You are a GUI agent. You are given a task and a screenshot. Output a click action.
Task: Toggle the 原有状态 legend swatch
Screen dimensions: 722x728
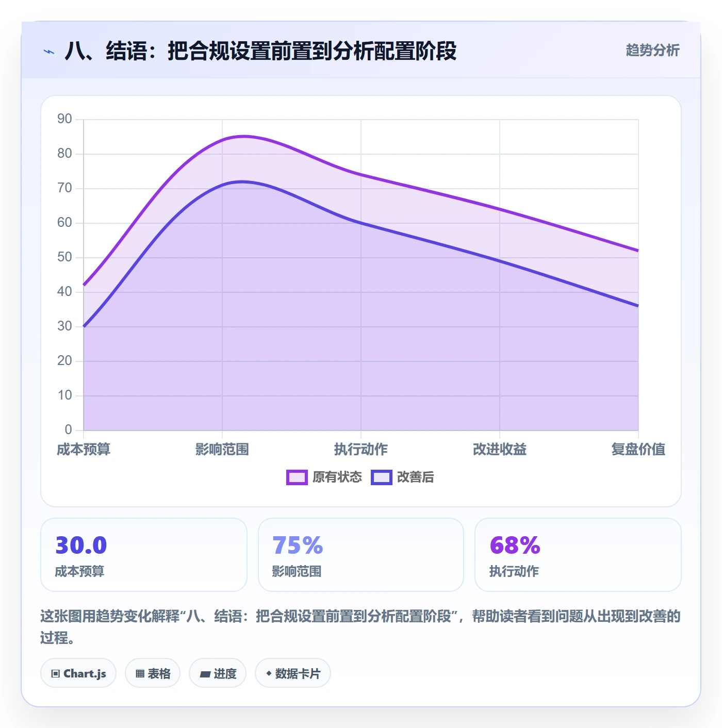click(x=297, y=477)
